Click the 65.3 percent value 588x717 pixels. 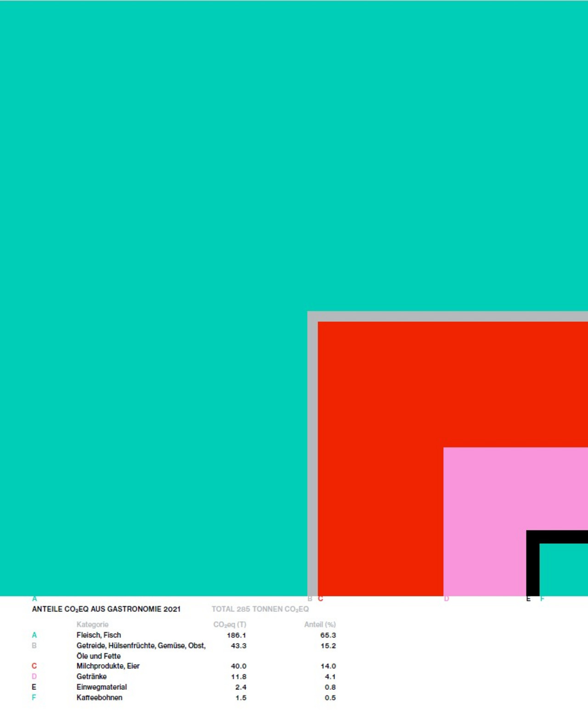[x=328, y=635]
